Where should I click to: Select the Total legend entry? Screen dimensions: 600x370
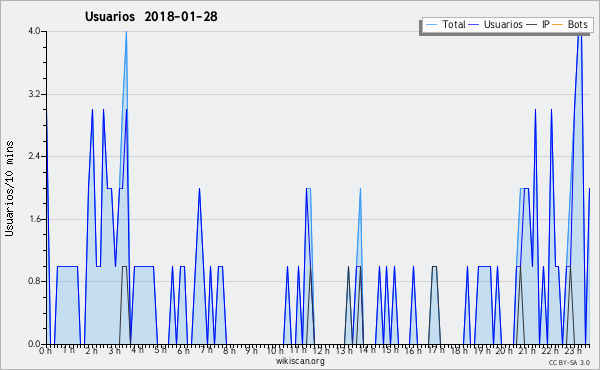445,24
